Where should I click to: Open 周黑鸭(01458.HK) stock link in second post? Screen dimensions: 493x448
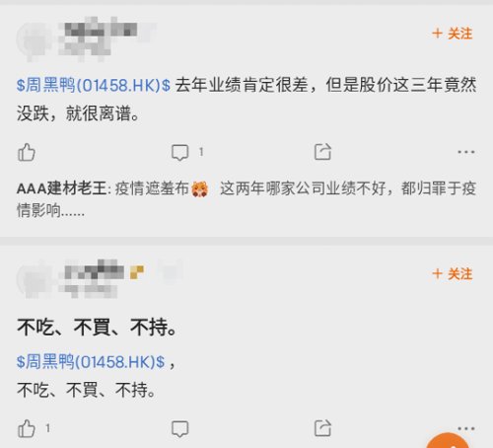91,361
